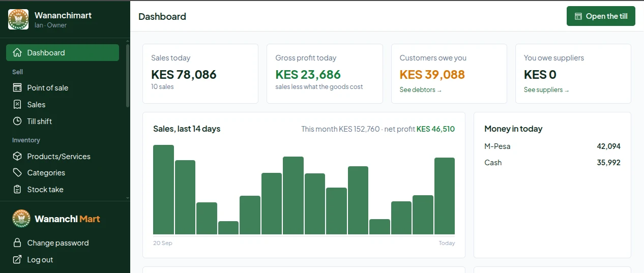
Task: Follow the See debtors link
Action: pos(421,90)
